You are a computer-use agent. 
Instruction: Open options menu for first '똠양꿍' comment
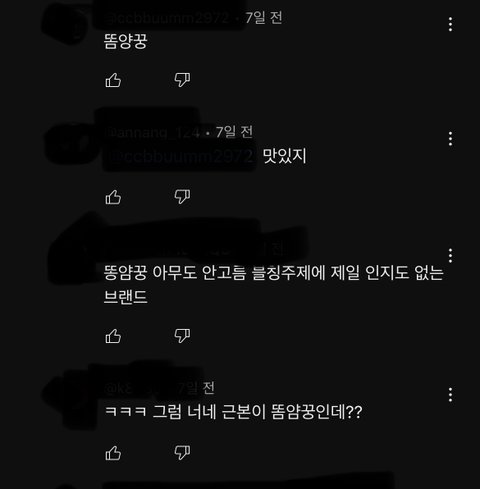tap(450, 24)
